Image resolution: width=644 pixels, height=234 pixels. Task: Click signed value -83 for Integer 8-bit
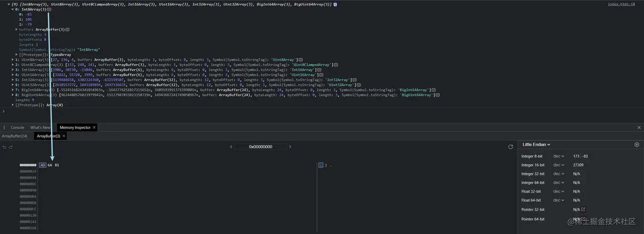tap(585, 156)
